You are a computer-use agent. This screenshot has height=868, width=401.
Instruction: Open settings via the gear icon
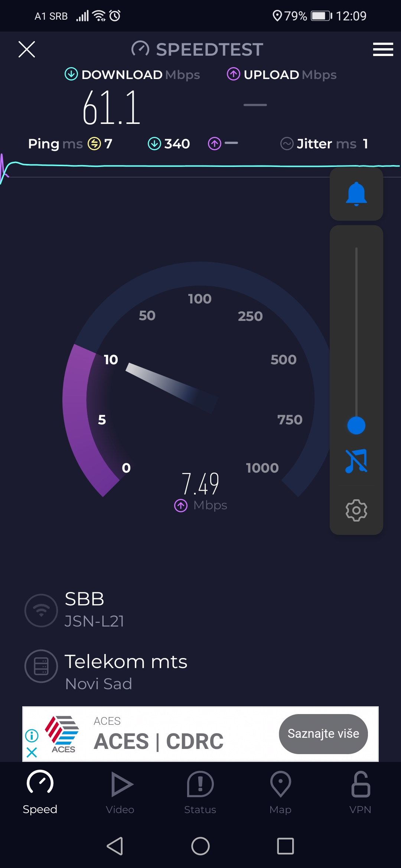356,510
